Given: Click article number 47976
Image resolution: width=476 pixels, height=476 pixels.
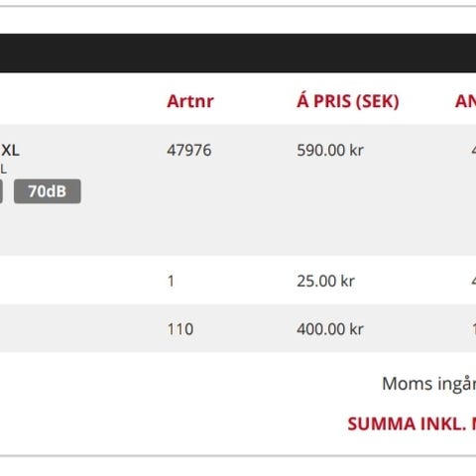Looking at the screenshot, I should 189,151.
